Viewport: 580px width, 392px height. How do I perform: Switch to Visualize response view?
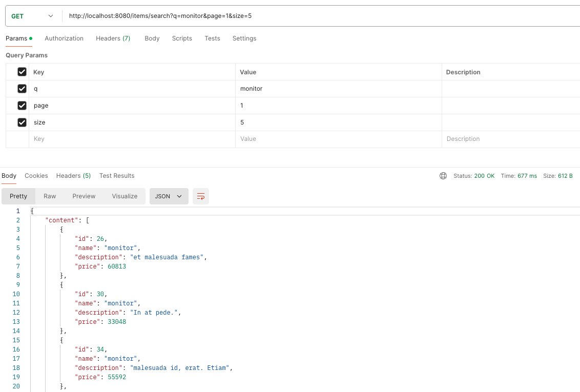tap(125, 196)
